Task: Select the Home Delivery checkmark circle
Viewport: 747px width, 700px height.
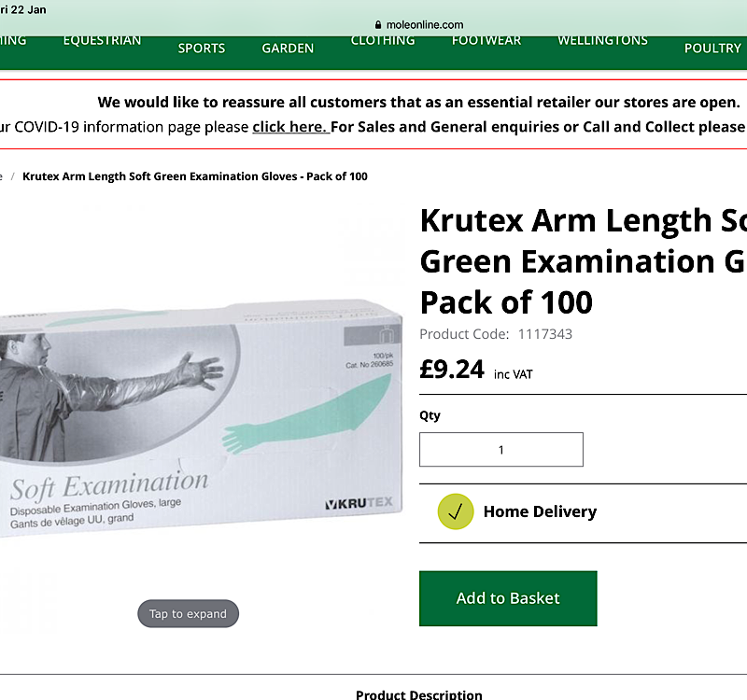Action: point(456,511)
